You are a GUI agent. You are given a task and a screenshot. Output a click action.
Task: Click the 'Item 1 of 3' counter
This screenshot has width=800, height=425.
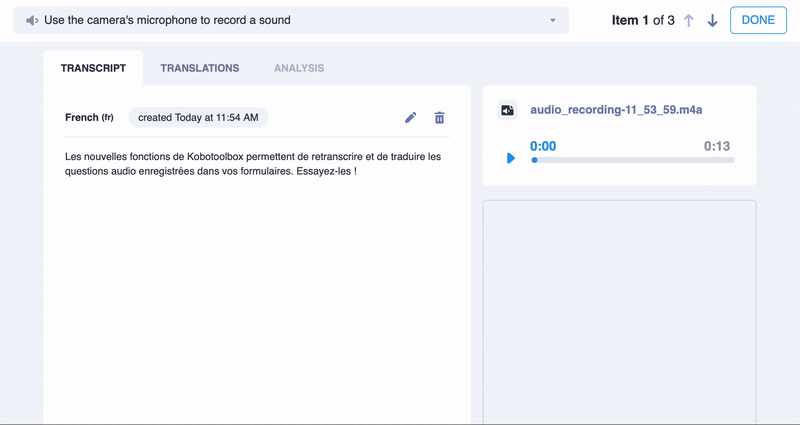[x=643, y=21]
